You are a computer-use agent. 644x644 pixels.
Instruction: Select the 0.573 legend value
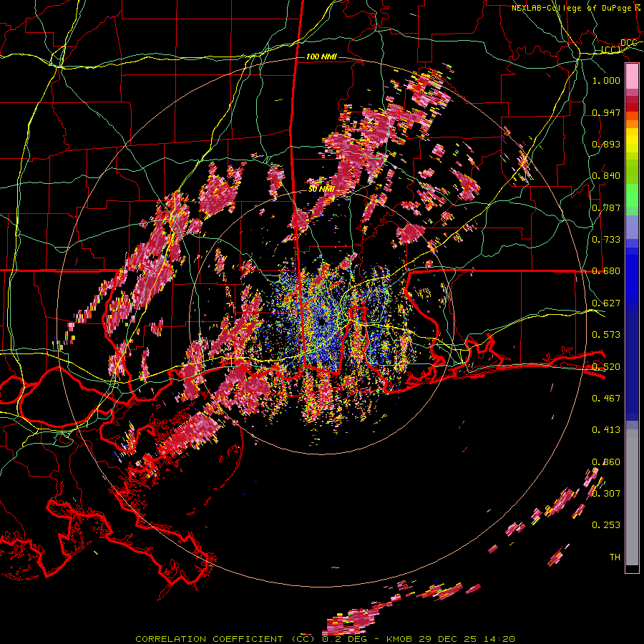pyautogui.click(x=606, y=335)
